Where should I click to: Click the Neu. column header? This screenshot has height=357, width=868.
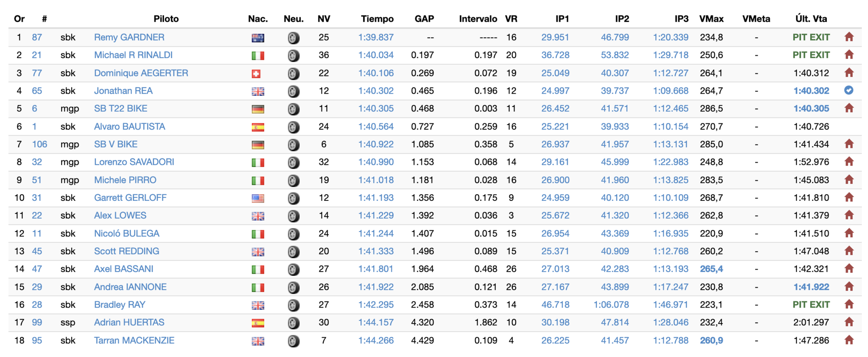(293, 19)
